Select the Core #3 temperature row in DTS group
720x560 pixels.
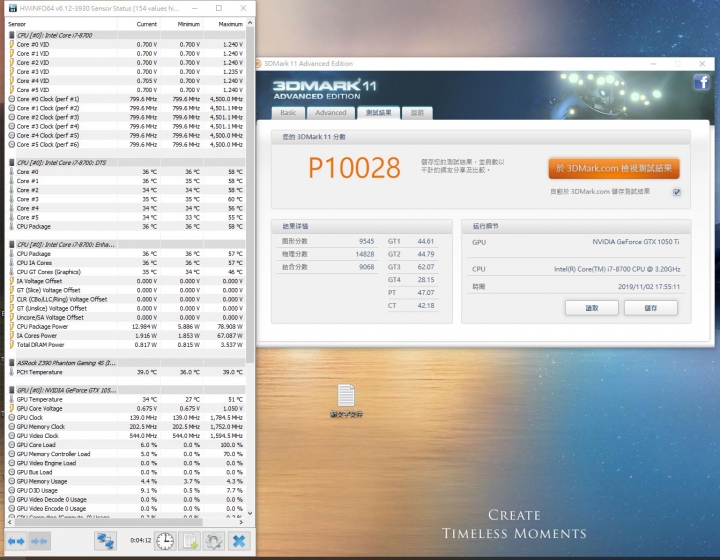click(x=126, y=199)
